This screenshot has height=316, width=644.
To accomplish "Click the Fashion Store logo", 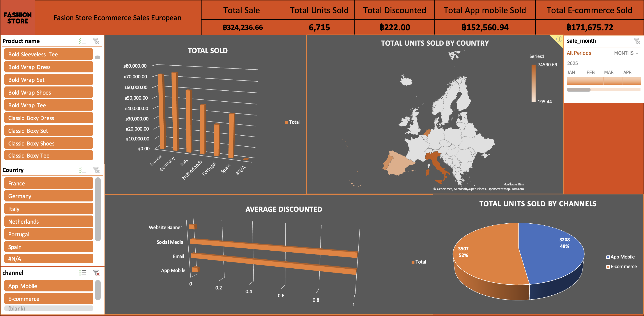I will click(18, 18).
